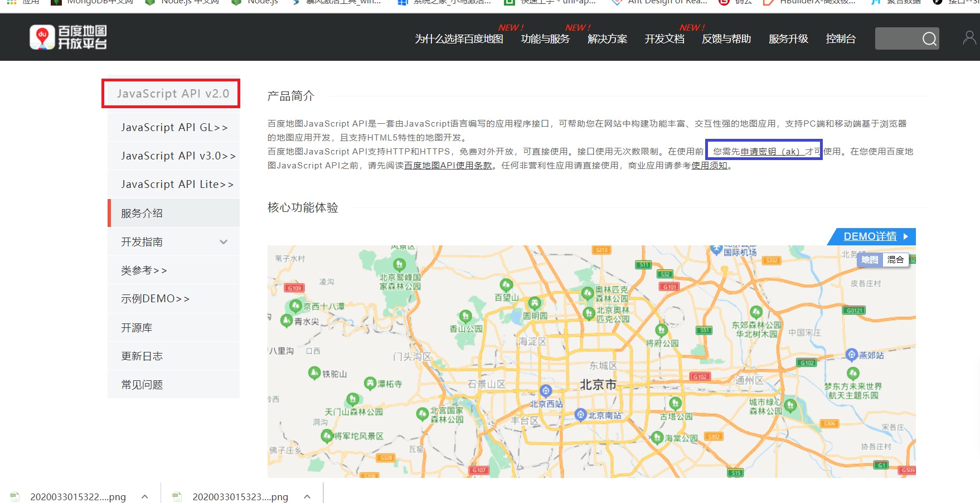
Task: Click 百望山 marker icon on map
Action: click(x=506, y=286)
